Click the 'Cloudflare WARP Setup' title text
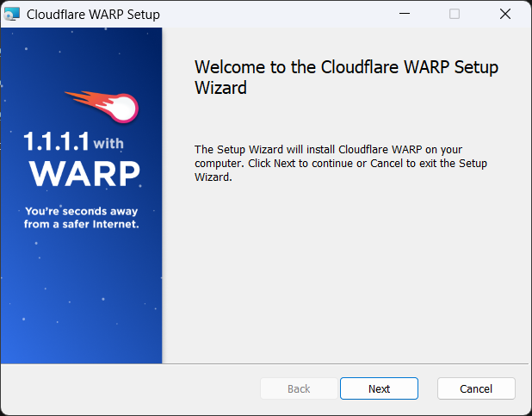 93,15
